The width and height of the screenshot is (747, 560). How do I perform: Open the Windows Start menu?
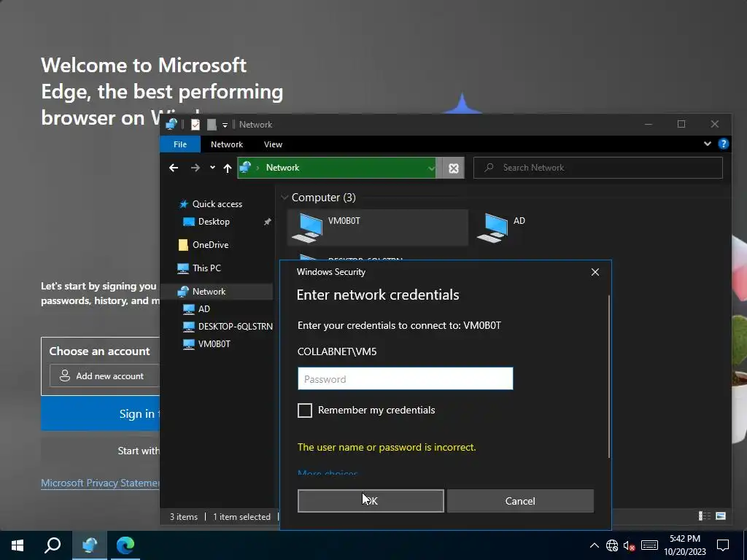[18, 545]
